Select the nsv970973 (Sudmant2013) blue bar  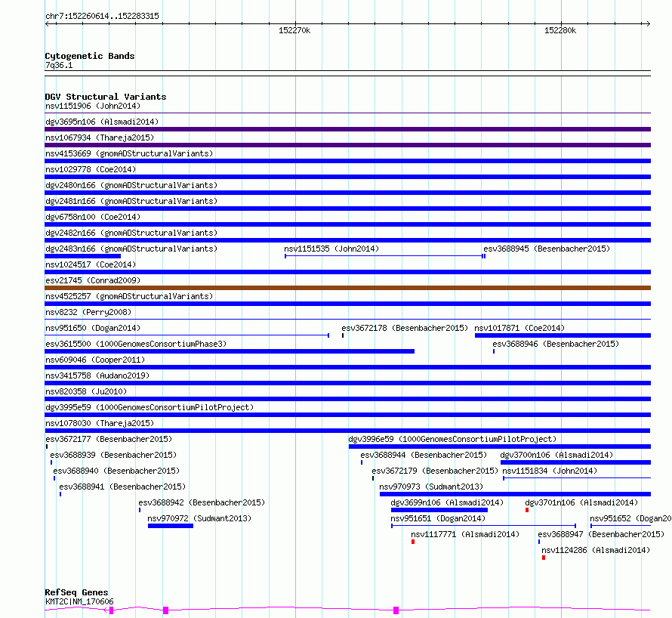point(515,494)
